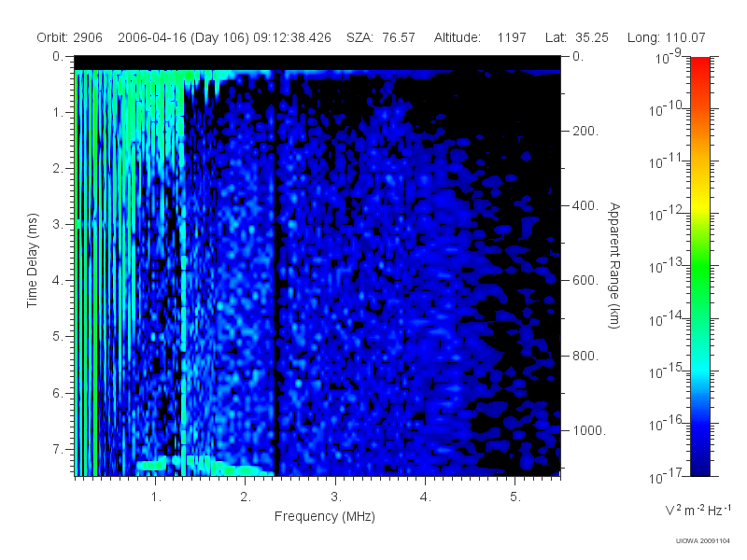Image resolution: width=747 pixels, height=560 pixels.
Task: Click the 600. apparent range tick label
Action: [x=585, y=281]
